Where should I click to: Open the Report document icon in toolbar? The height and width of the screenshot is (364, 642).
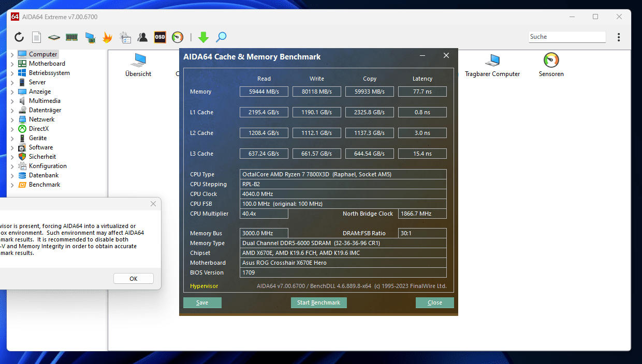click(x=36, y=37)
